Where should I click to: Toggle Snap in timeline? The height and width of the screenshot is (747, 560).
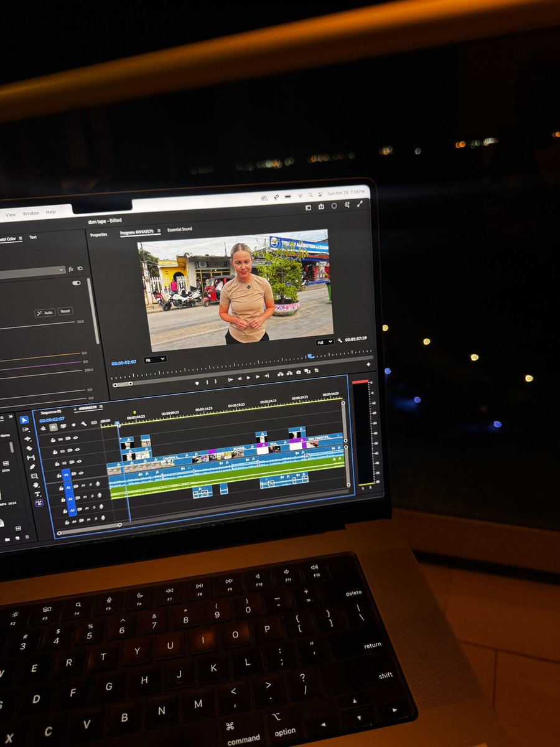(54, 427)
